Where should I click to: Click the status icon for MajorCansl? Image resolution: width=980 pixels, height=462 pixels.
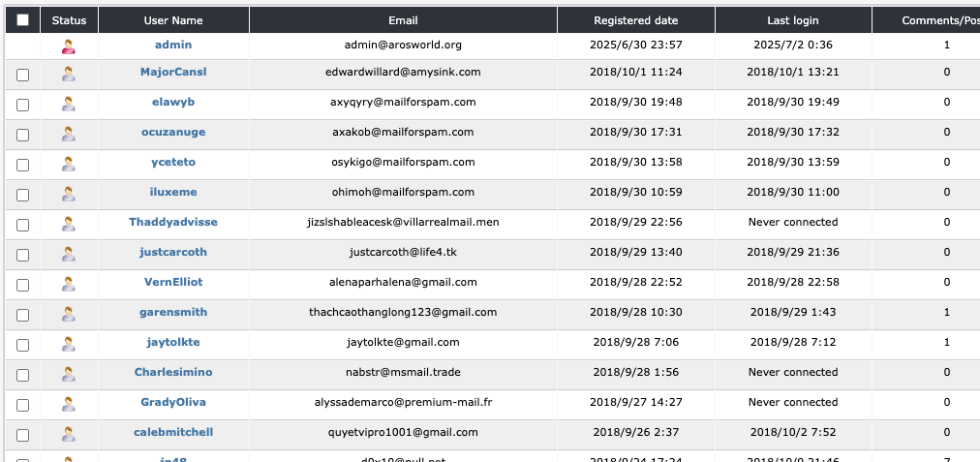pos(69,75)
